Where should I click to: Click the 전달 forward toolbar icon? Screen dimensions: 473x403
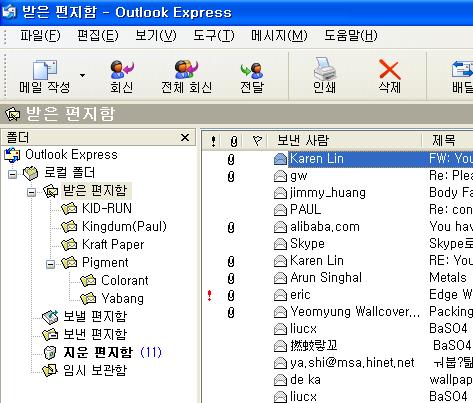pos(252,70)
